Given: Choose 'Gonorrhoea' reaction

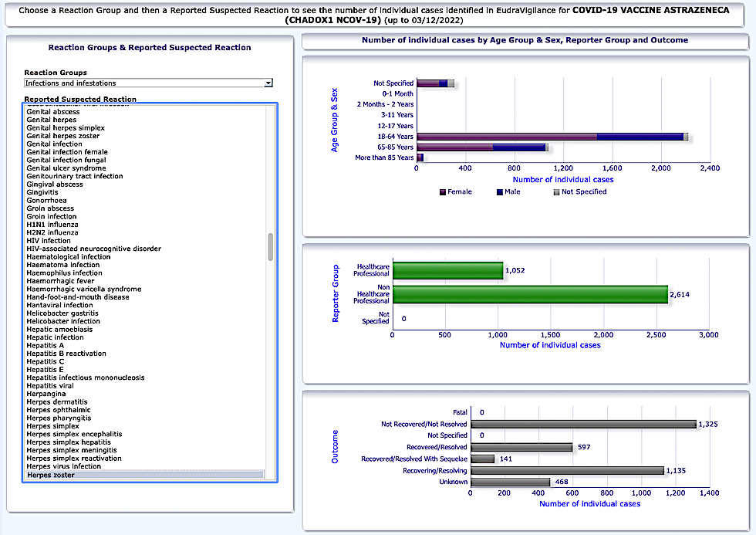Looking at the screenshot, I should click(46, 200).
